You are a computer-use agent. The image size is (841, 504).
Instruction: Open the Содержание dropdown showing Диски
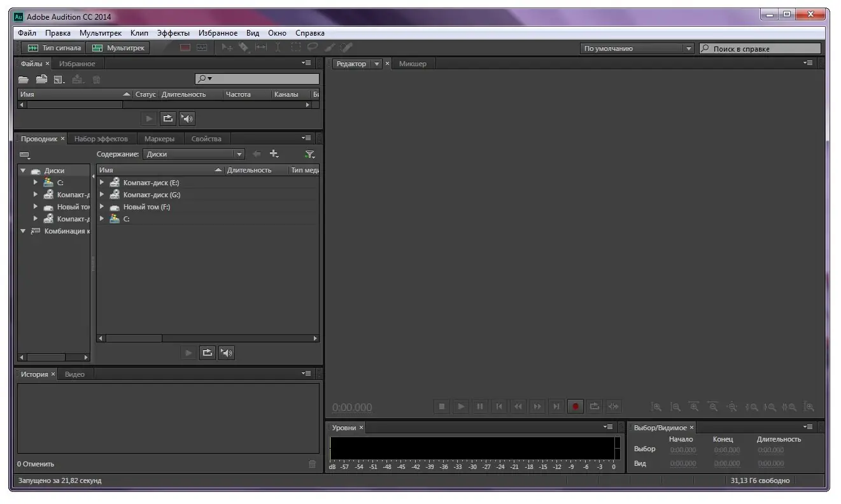pyautogui.click(x=194, y=154)
